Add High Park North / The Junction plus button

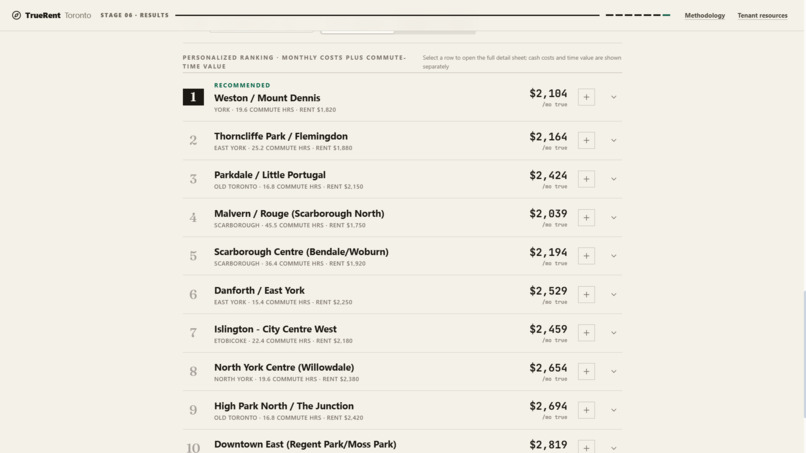pyautogui.click(x=586, y=410)
